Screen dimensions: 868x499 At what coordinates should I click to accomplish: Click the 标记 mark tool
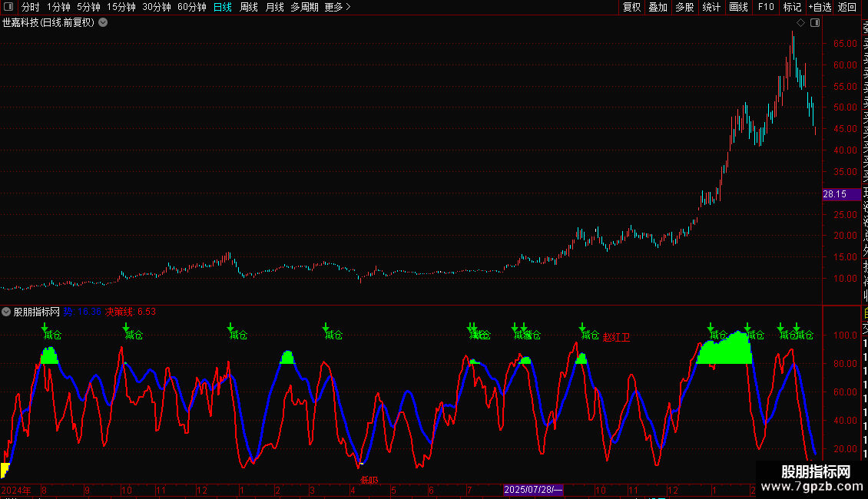pos(792,8)
